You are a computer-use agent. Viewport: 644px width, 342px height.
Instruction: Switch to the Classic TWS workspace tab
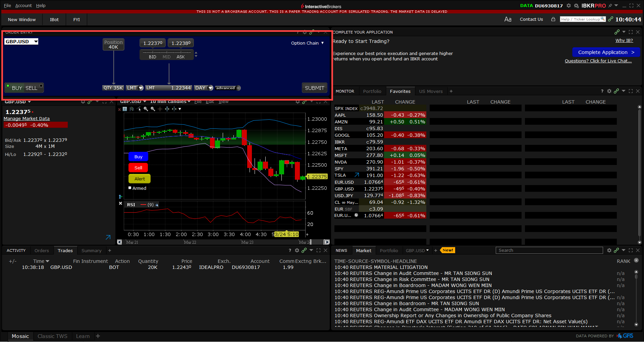[52, 336]
